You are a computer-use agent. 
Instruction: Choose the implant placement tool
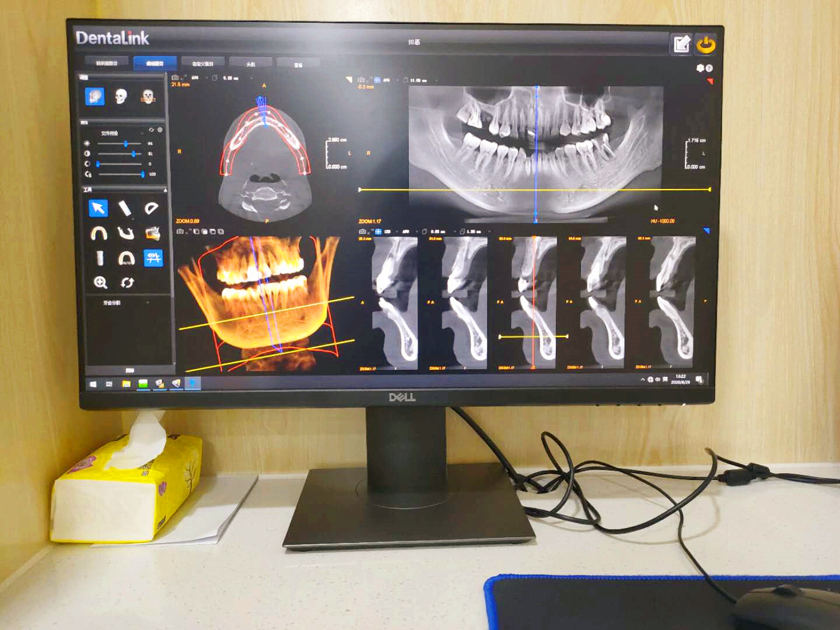point(100,258)
